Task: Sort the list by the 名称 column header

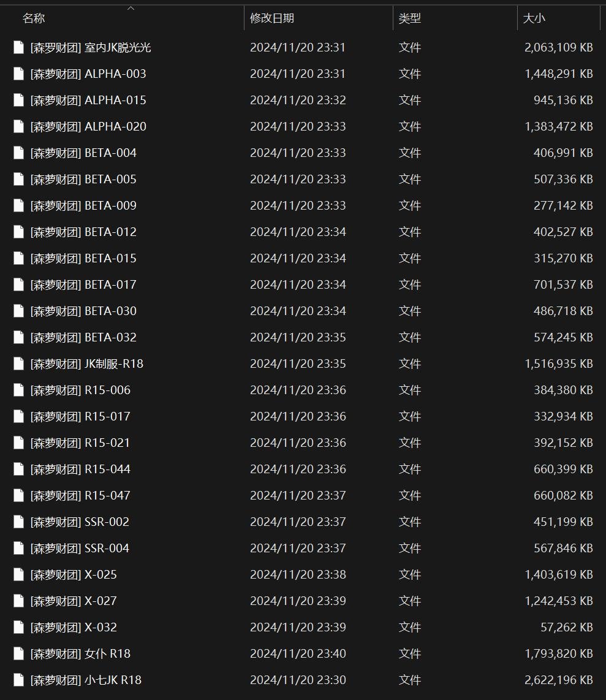Action: (34, 18)
